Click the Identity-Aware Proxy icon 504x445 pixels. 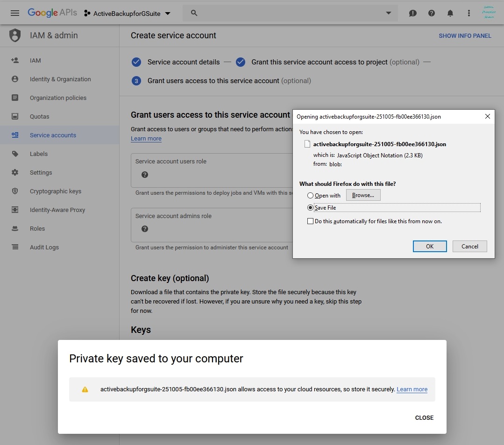pyautogui.click(x=15, y=210)
